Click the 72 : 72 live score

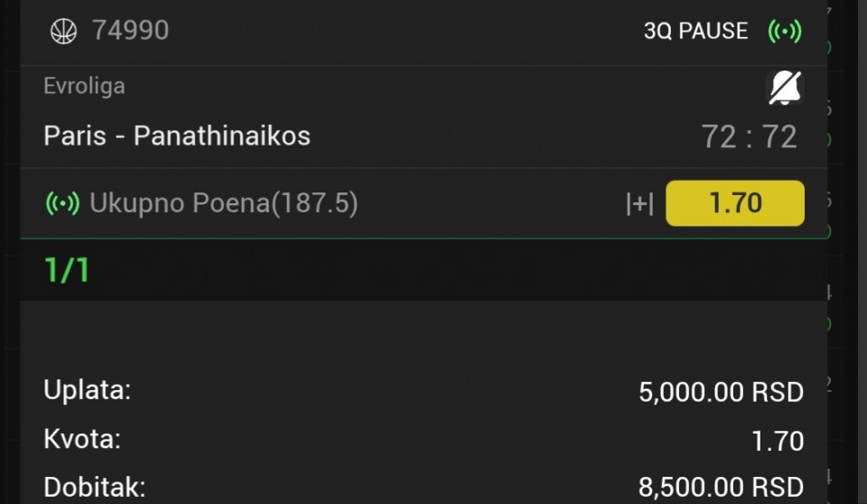coord(749,137)
